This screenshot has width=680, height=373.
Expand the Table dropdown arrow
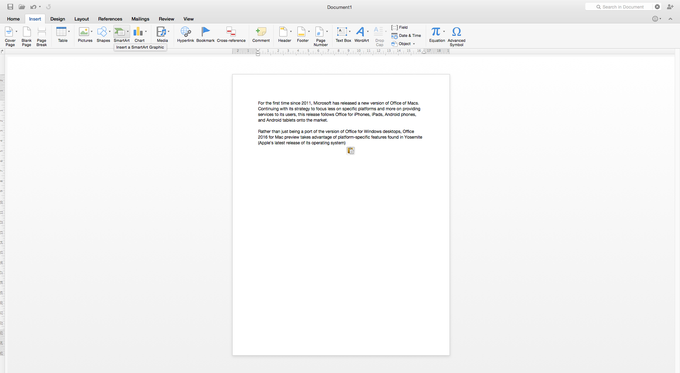point(69,32)
